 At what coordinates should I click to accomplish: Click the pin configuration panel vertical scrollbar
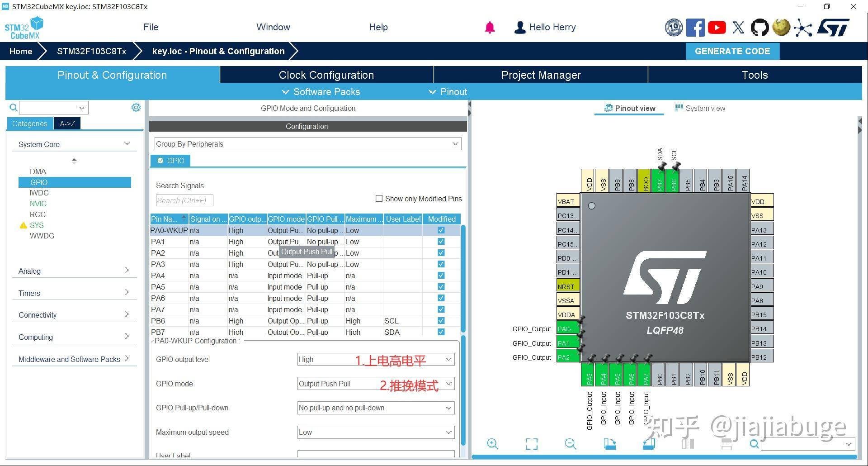click(463, 390)
